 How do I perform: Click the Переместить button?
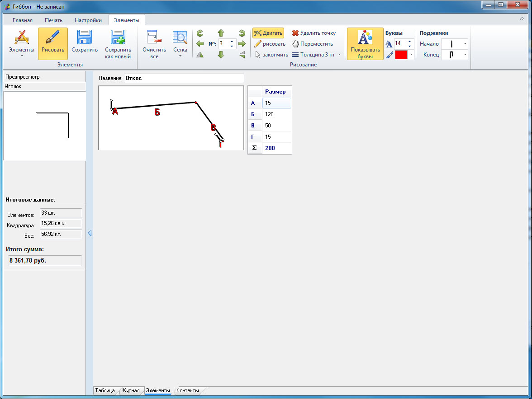click(x=313, y=44)
